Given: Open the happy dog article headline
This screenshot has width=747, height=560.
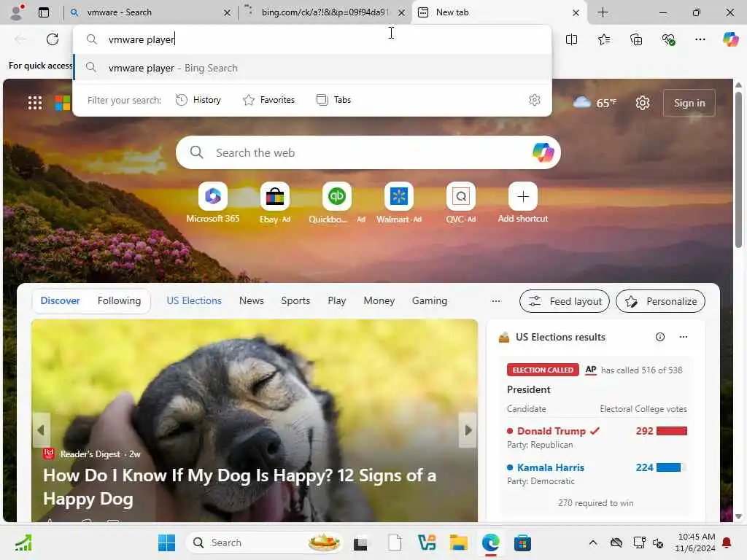Looking at the screenshot, I should (239, 486).
